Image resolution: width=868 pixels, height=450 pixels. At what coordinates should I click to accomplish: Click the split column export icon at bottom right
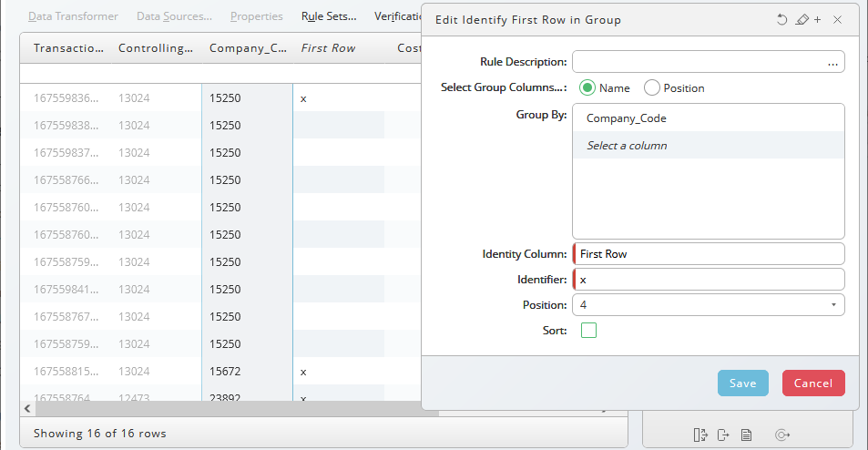[700, 435]
